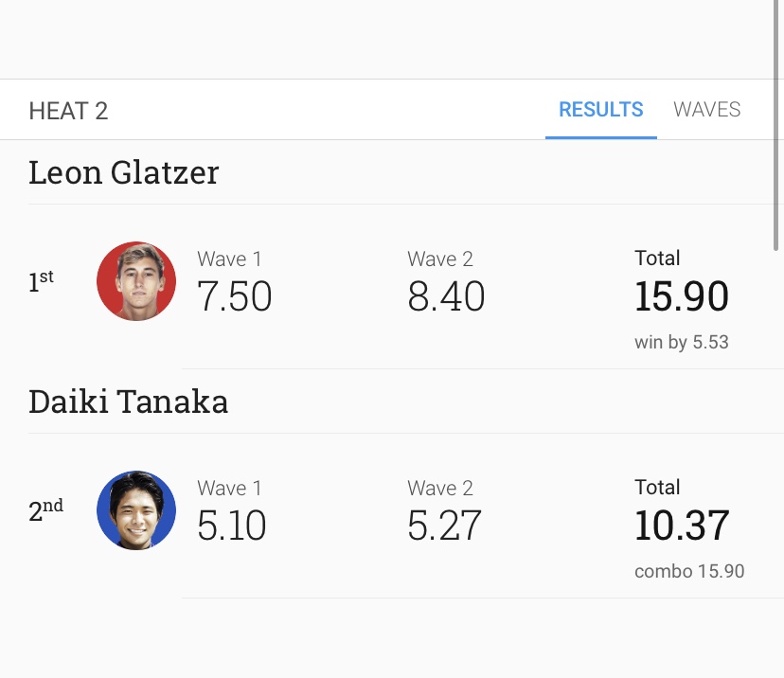784x678 pixels.
Task: Select Daiki Tanaka's total 10.37
Action: pyautogui.click(x=682, y=525)
